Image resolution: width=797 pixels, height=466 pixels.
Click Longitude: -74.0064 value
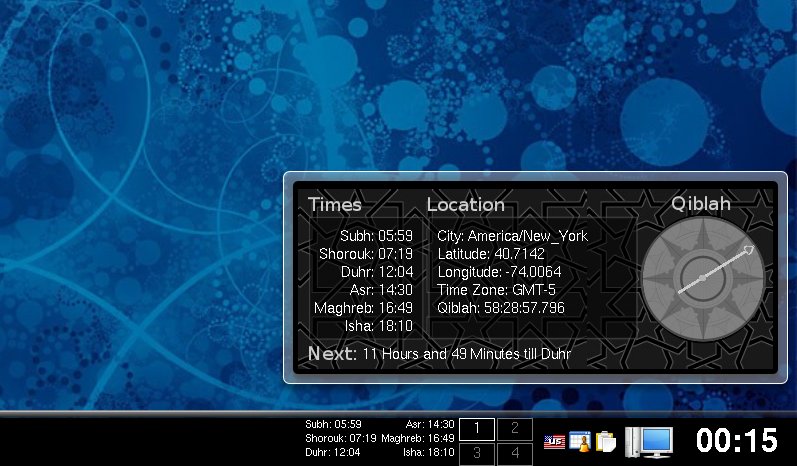[499, 272]
